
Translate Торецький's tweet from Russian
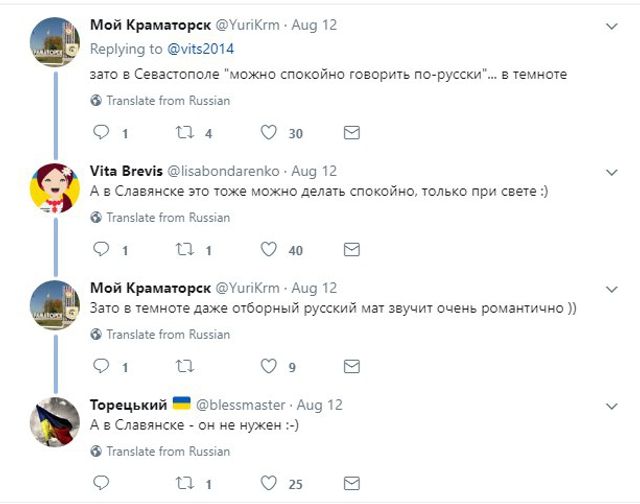click(160, 451)
